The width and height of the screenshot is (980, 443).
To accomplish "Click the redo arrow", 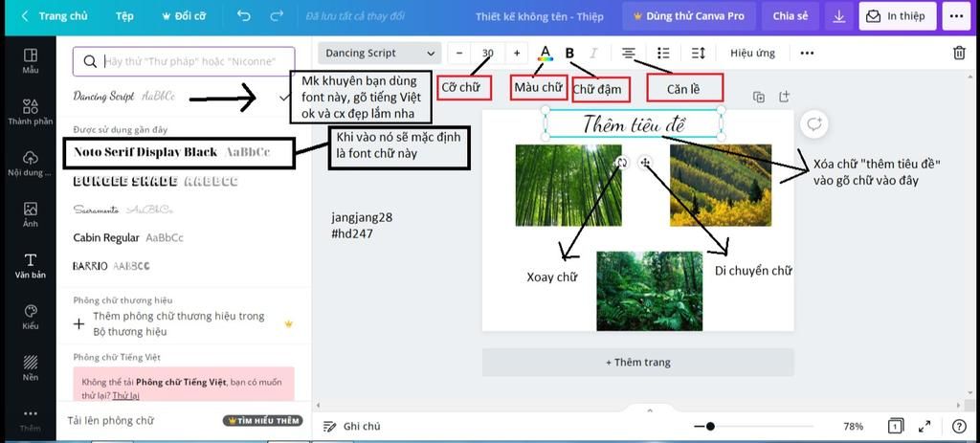I will [x=277, y=16].
